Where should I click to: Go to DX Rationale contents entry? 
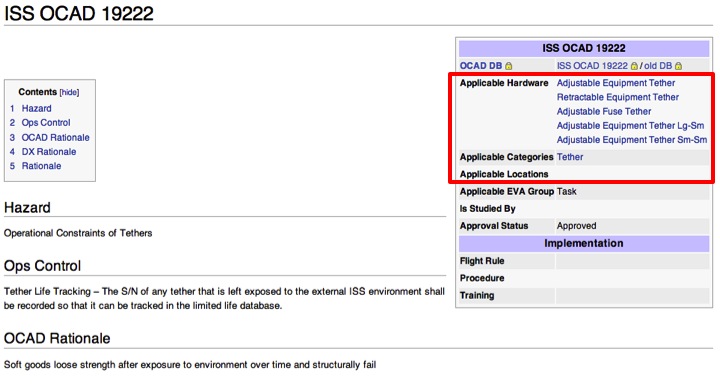coord(49,152)
